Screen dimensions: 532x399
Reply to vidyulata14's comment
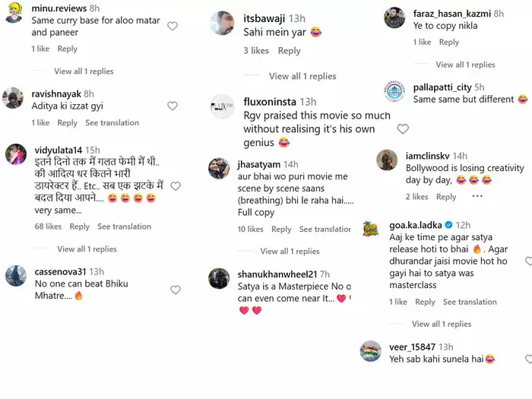[x=80, y=226]
